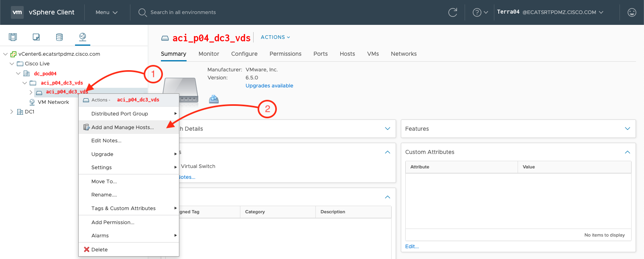Open the Networking inventory view icon
This screenshot has width=644, height=259.
pos(83,37)
